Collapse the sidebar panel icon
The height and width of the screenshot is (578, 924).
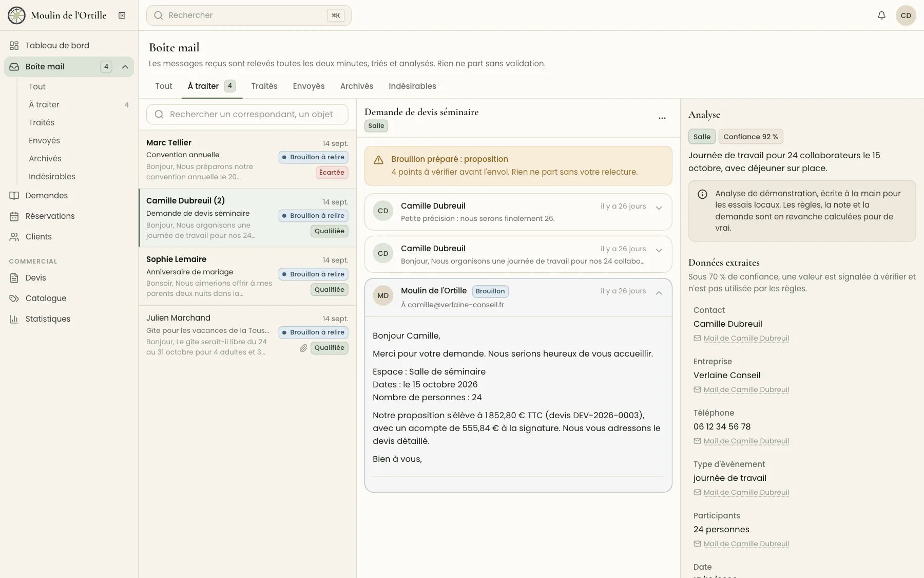click(122, 15)
